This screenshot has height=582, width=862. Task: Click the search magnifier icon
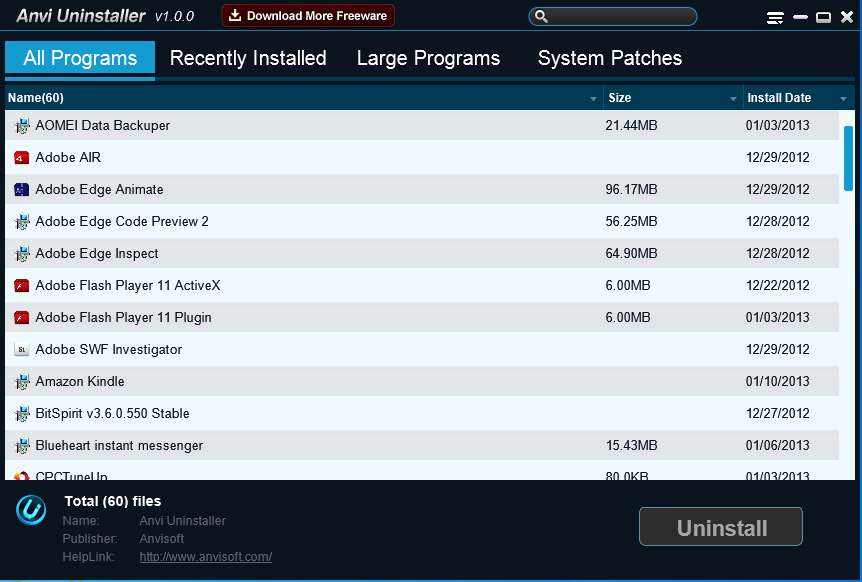pos(541,16)
